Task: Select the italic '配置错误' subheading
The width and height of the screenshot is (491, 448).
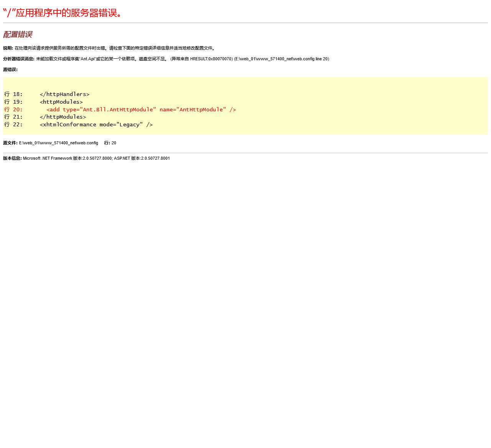Action: point(18,35)
